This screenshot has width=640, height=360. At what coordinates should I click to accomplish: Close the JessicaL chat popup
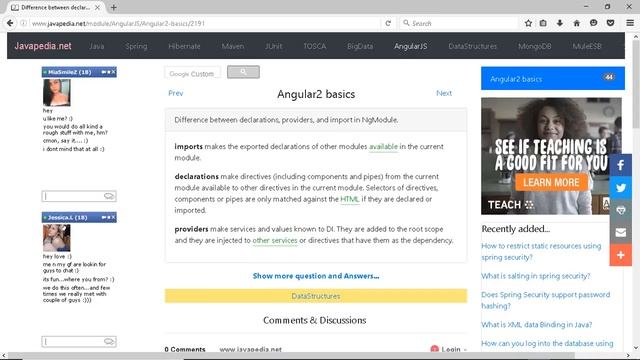tap(113, 217)
